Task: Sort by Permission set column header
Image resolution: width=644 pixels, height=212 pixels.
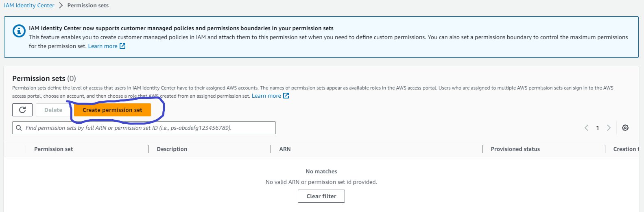Action: pos(53,149)
